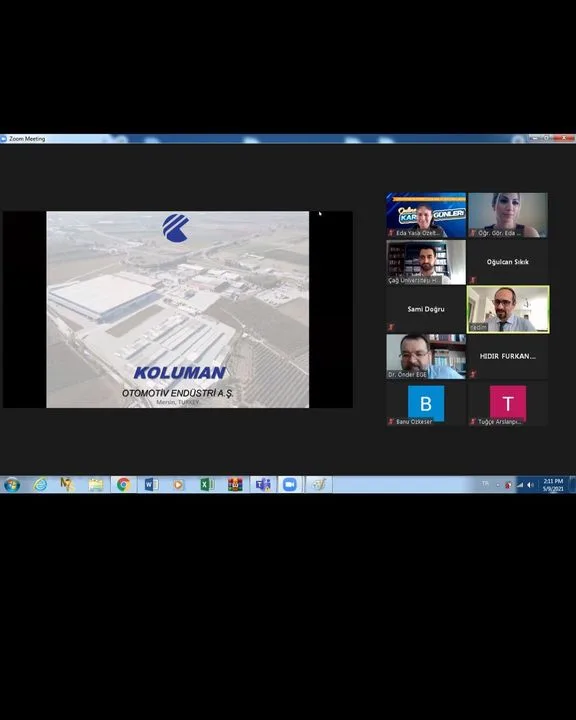Open the media player taskbar icon
The image size is (576, 720).
coord(178,484)
